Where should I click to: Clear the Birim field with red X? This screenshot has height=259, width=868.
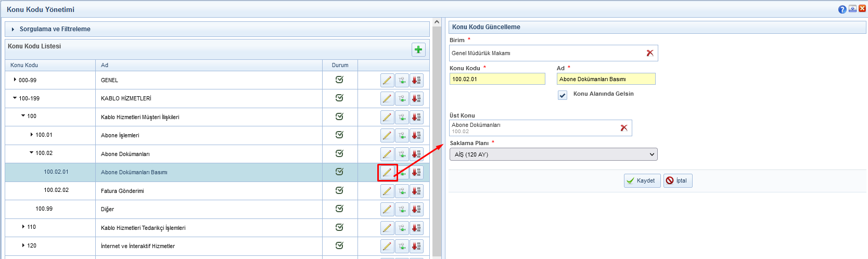(650, 53)
